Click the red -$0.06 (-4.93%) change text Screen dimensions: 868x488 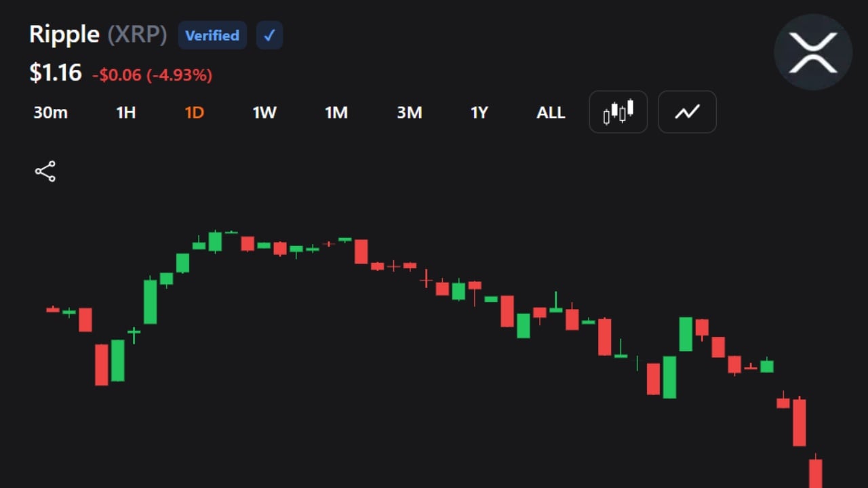pyautogui.click(x=153, y=75)
